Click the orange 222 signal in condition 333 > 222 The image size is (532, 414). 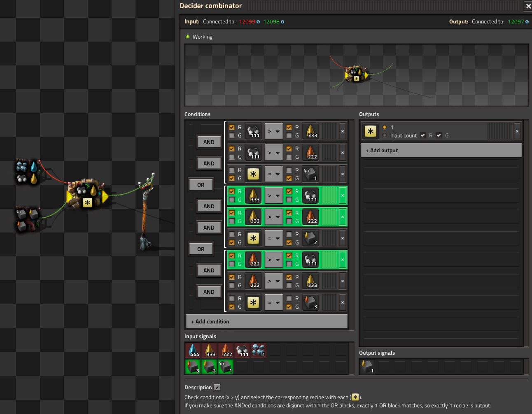tap(310, 217)
